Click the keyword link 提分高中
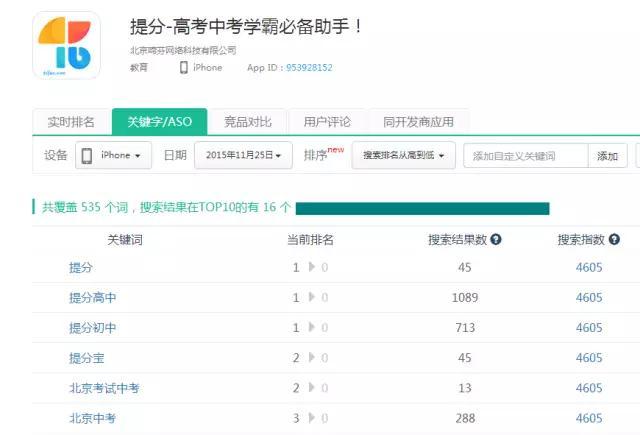Screen dimensions: 640x435 point(92,298)
